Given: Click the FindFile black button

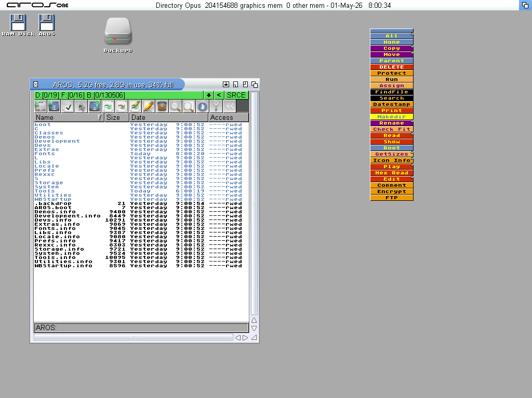Looking at the screenshot, I should [392, 92].
